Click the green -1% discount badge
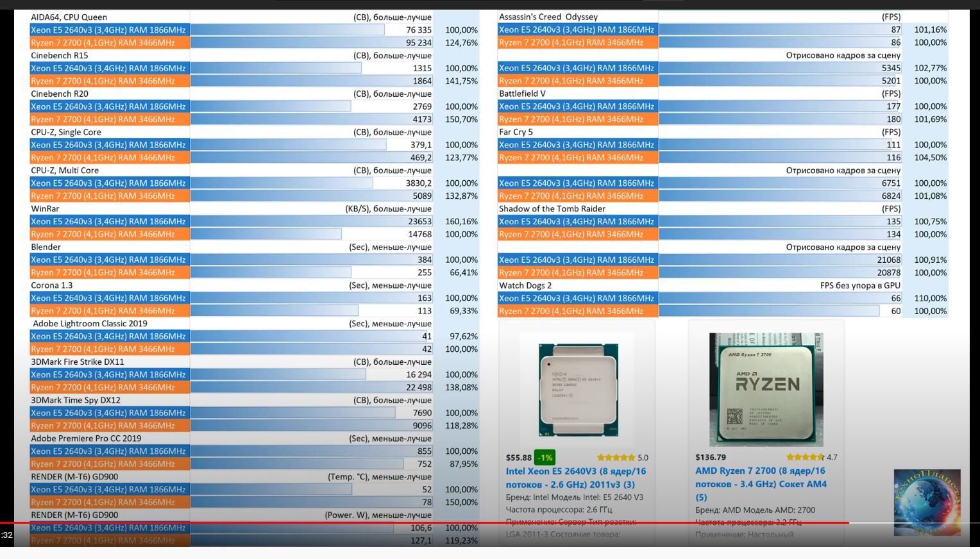 [545, 458]
